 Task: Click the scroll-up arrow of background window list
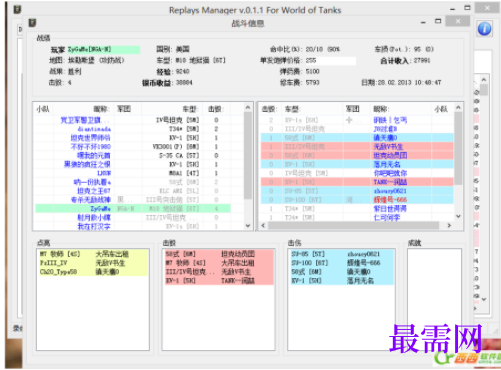tap(484, 80)
